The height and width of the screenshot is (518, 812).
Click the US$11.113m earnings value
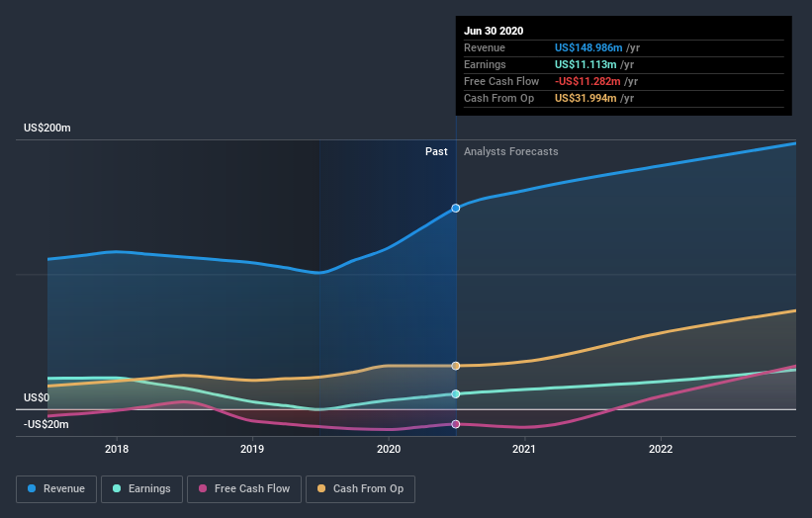tap(586, 64)
